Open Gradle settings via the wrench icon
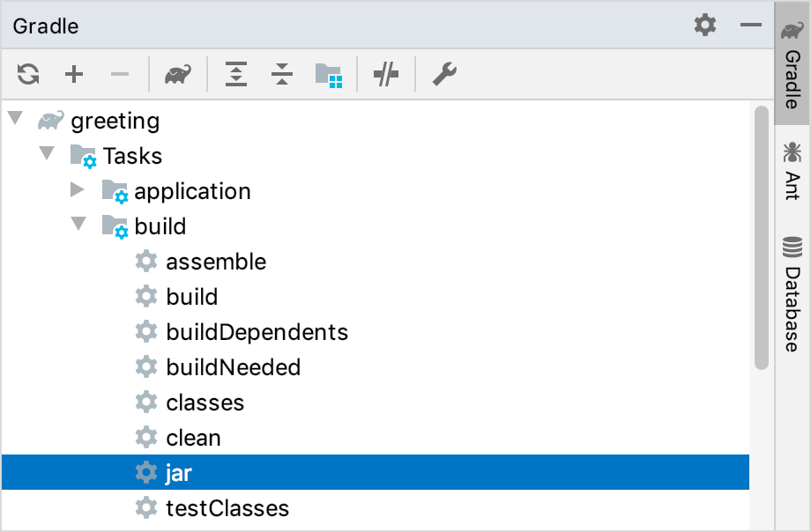 443,74
